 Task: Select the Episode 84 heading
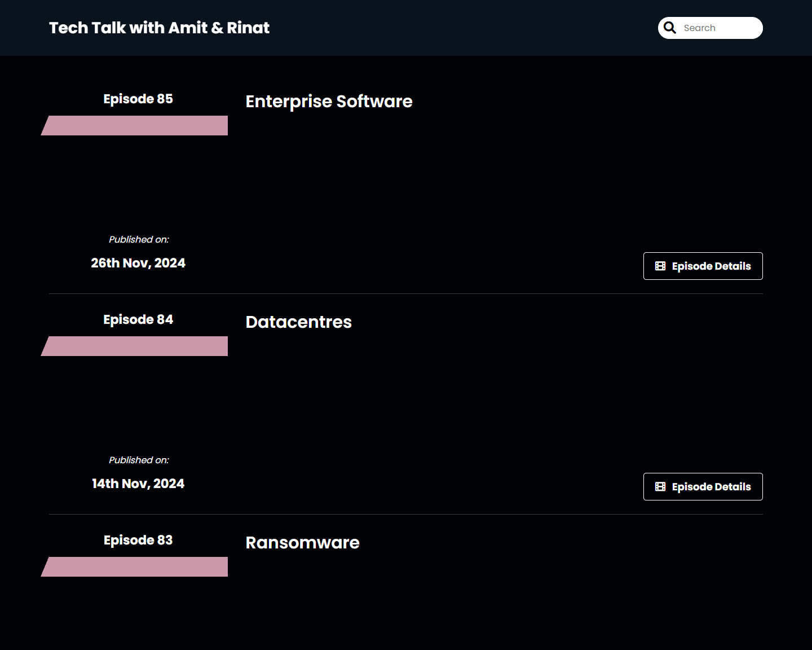[138, 319]
